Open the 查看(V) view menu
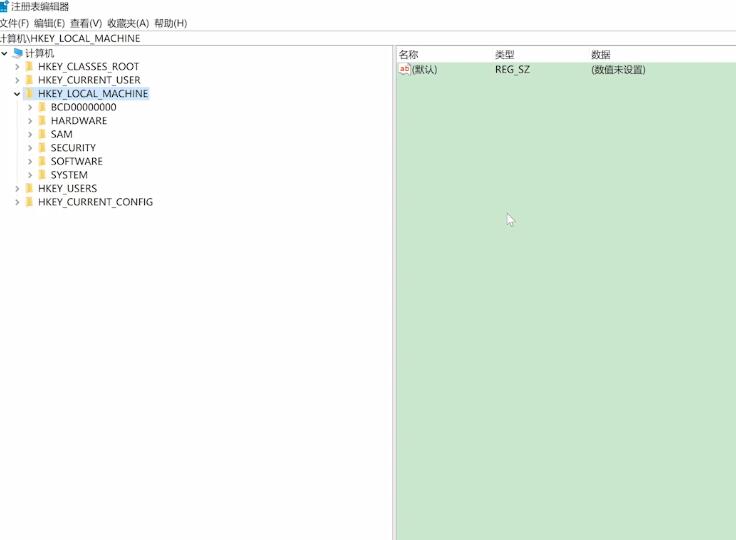 coord(86,23)
